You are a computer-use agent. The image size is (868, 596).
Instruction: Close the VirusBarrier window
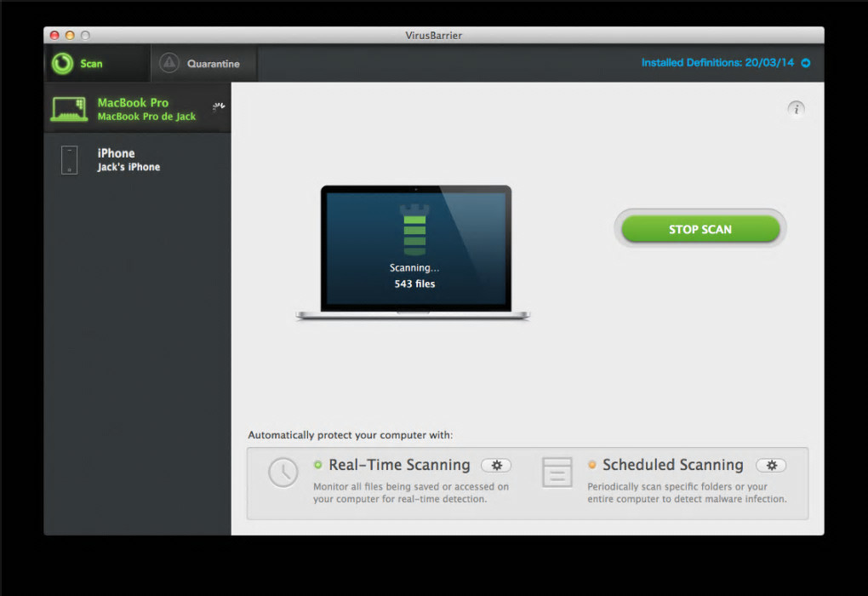click(x=54, y=36)
